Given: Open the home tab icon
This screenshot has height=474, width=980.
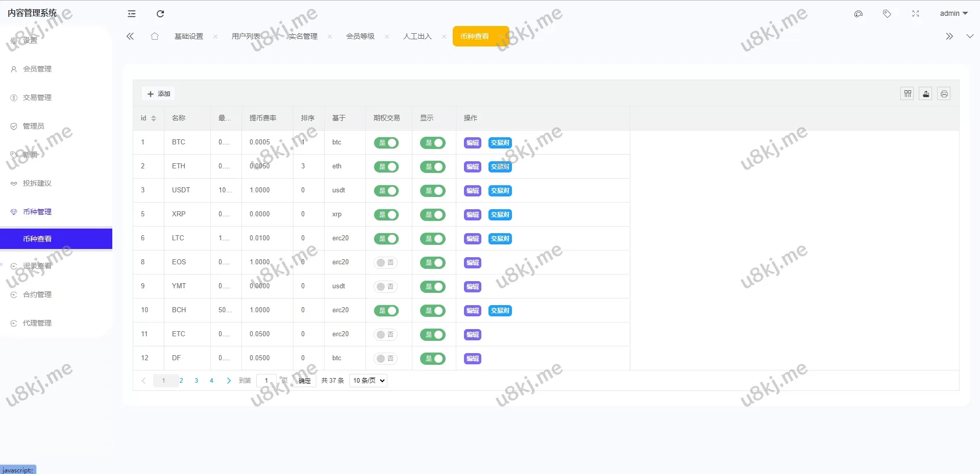Looking at the screenshot, I should coord(155,36).
